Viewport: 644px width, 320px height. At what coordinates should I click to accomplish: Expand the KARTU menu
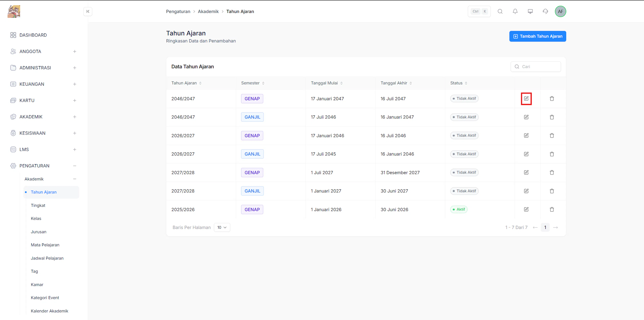(x=74, y=101)
